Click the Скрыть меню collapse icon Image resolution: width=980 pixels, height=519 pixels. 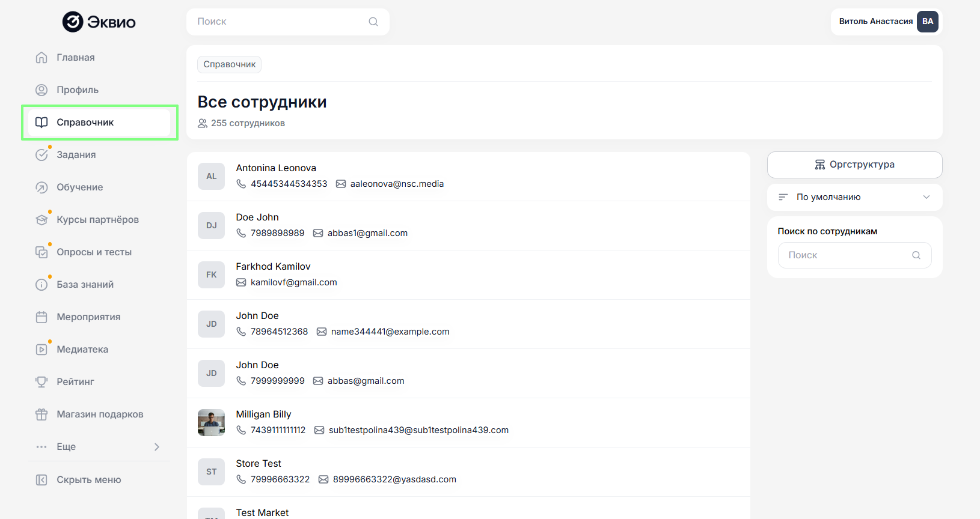41,480
